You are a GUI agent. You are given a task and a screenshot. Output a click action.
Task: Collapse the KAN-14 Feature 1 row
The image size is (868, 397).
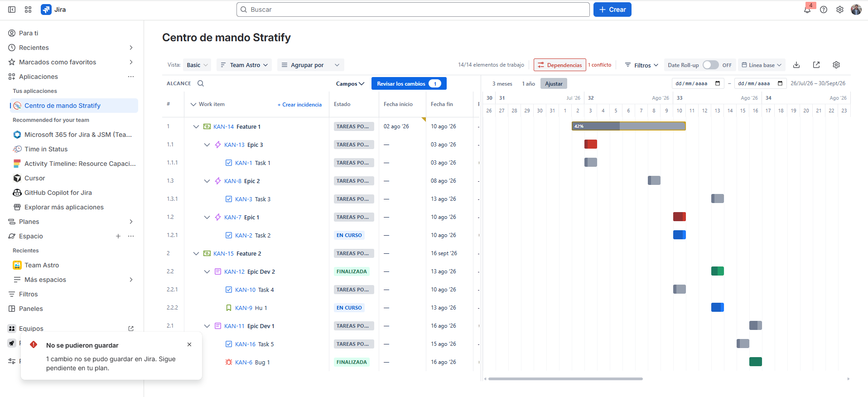click(196, 126)
